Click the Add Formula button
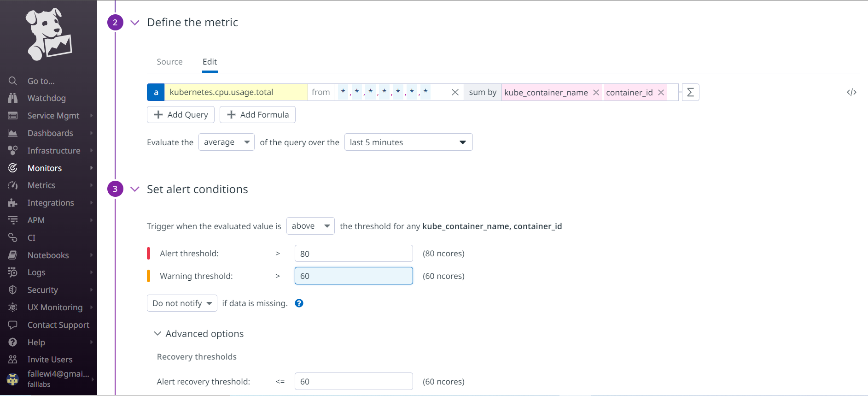Viewport: 868px width, 396px height. coord(257,115)
